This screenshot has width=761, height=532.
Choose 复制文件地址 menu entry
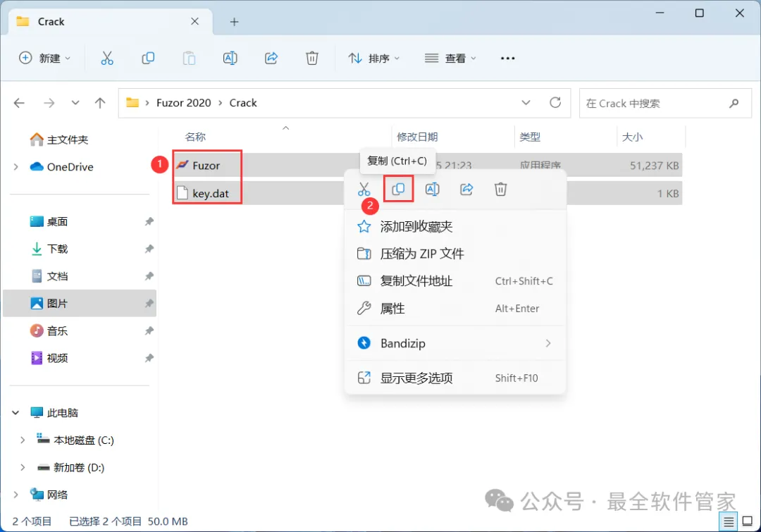click(x=455, y=281)
